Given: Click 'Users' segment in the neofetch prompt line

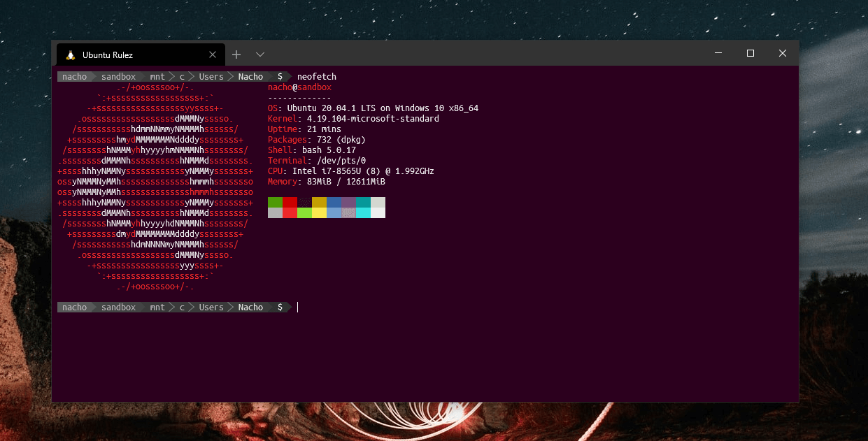Looking at the screenshot, I should [211, 77].
